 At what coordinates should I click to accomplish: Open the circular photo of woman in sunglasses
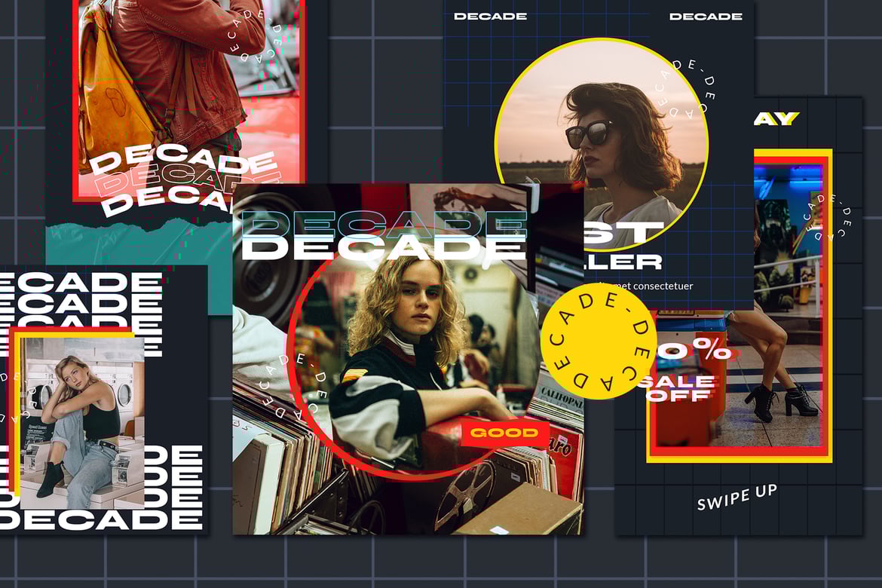601,145
